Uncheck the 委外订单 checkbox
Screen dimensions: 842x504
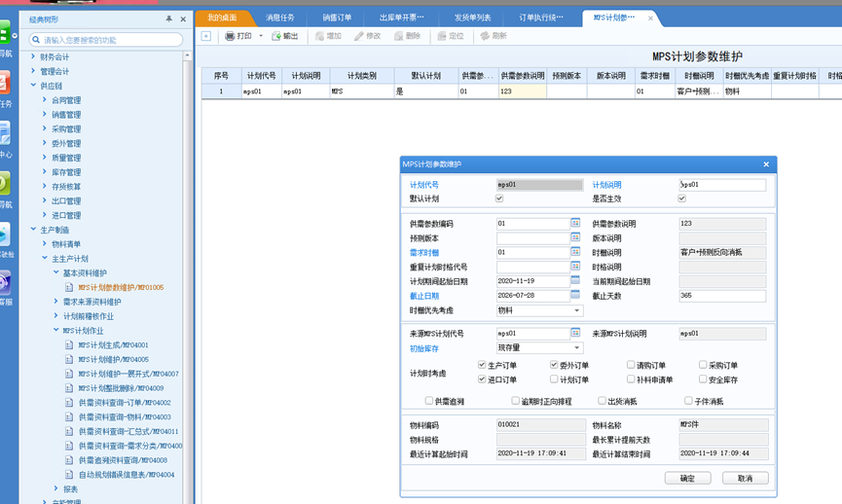click(x=554, y=365)
